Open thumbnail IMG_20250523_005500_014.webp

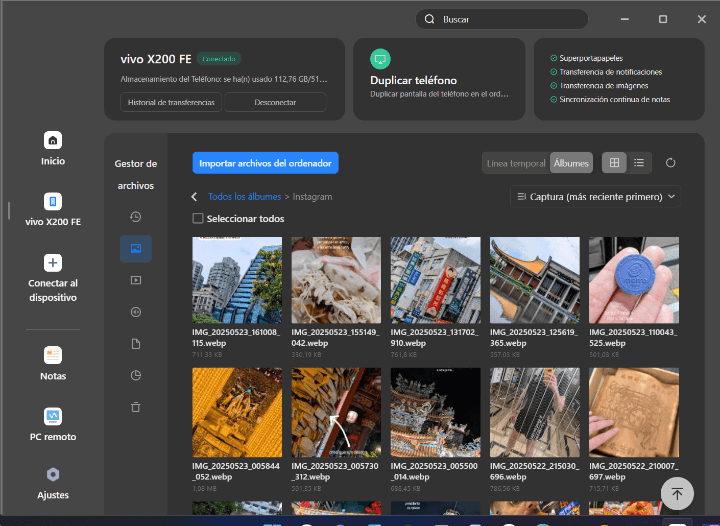pos(435,412)
